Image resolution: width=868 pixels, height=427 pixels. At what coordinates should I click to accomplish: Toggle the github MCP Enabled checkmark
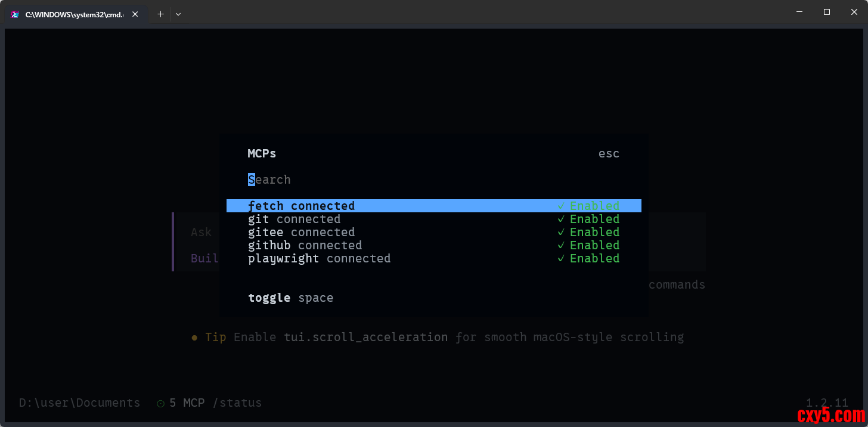[x=561, y=245]
